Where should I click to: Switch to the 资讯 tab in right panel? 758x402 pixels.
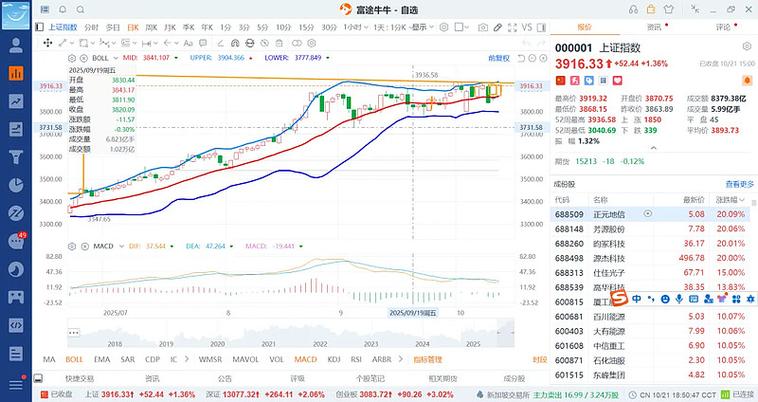click(653, 28)
